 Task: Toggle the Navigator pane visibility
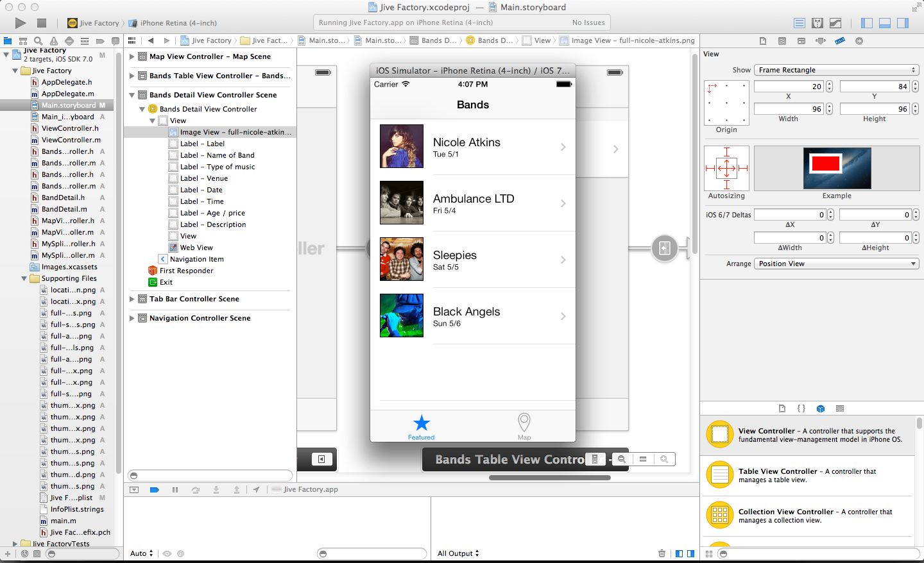(867, 23)
